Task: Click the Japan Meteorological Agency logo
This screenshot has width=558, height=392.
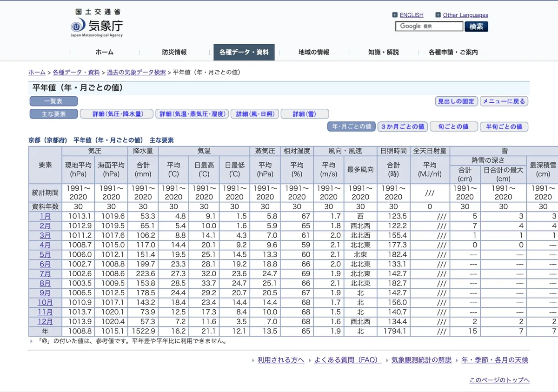Action: pos(97,23)
